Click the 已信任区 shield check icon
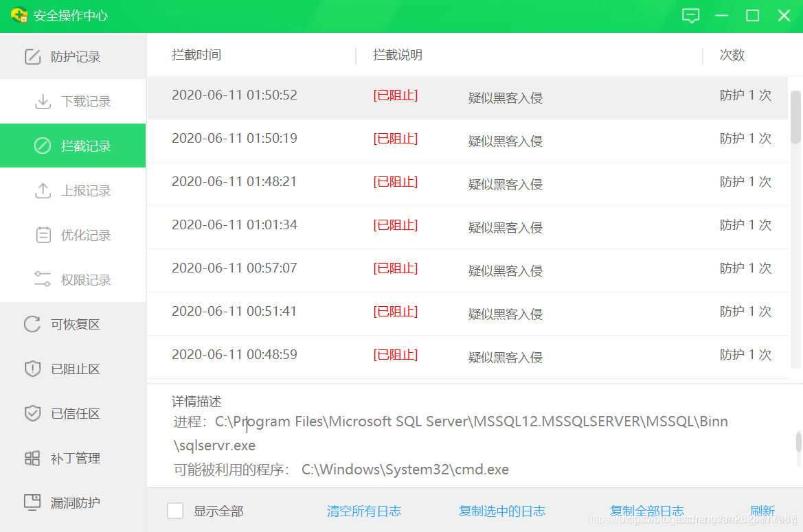 click(x=33, y=413)
